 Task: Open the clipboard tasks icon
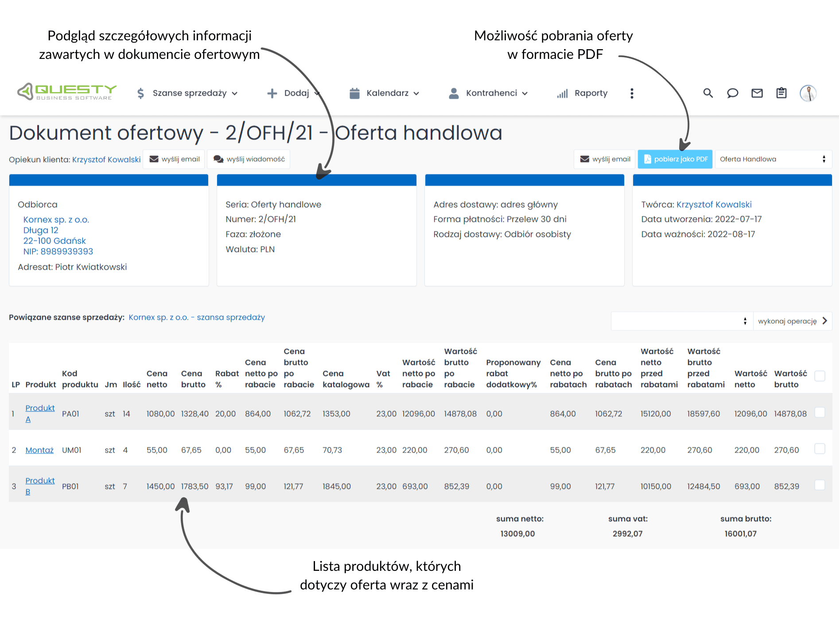[x=782, y=93]
